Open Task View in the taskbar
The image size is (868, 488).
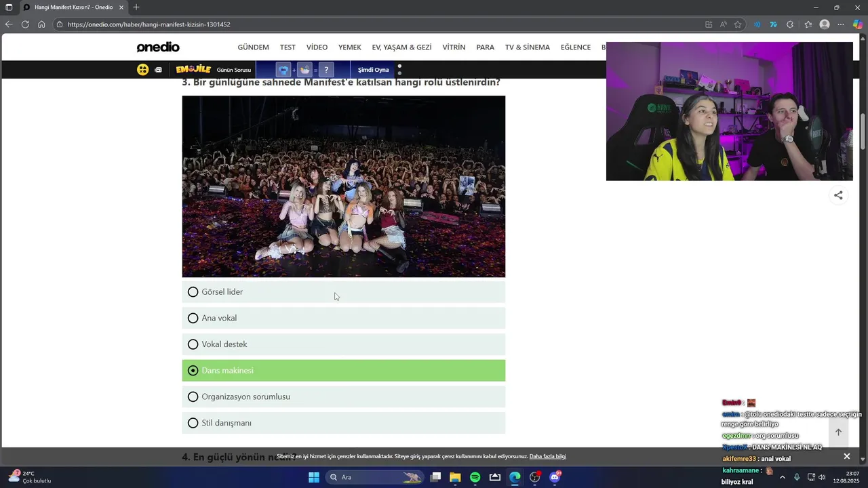[x=435, y=477]
